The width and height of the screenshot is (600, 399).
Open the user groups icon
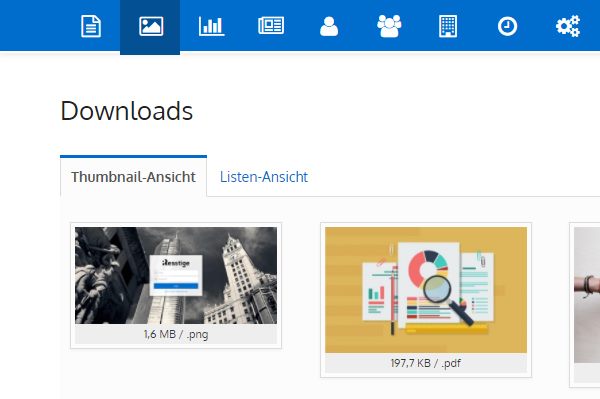click(389, 26)
